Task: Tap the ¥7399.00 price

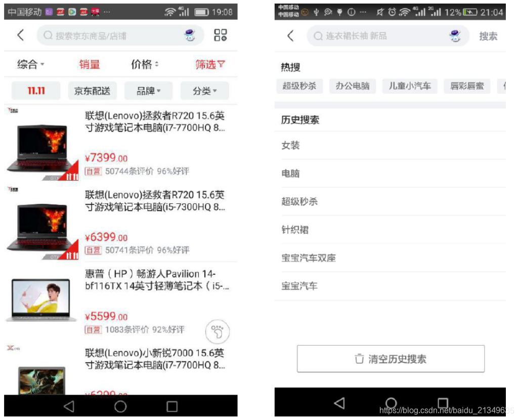Action: coord(106,158)
